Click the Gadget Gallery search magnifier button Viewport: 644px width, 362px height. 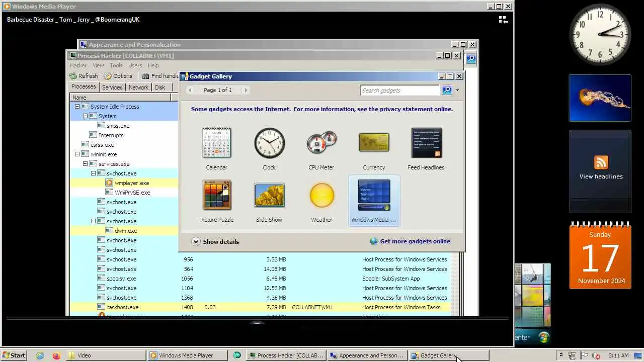[447, 90]
